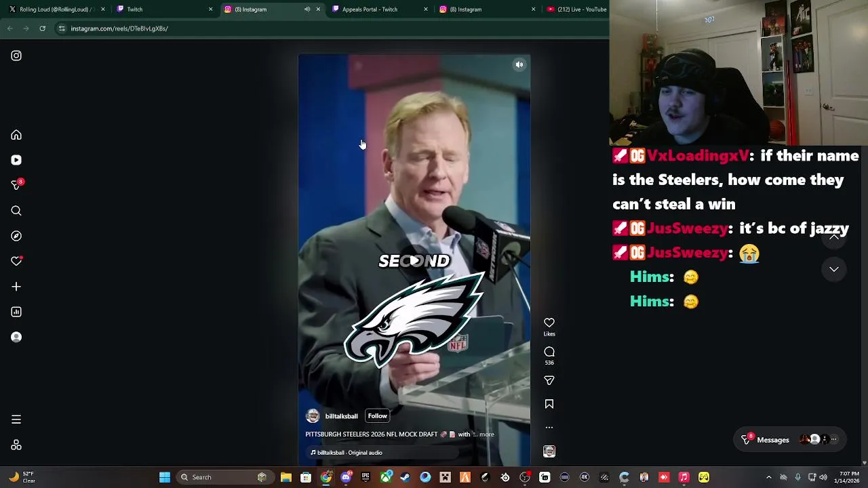Viewport: 868px width, 488px height.
Task: Open the More hamburger menu in sidebar
Action: 16,420
